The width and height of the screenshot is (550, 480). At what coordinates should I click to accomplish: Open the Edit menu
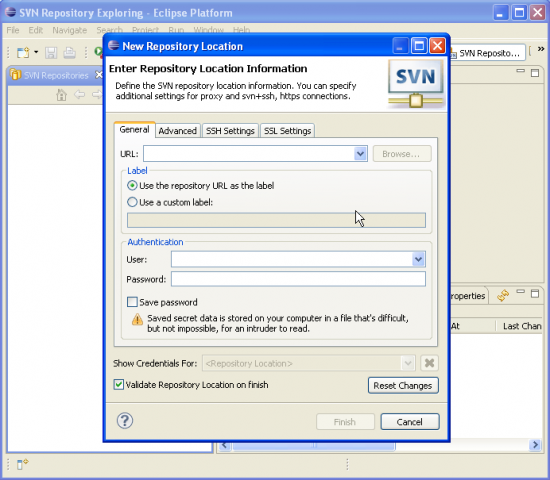click(x=35, y=30)
